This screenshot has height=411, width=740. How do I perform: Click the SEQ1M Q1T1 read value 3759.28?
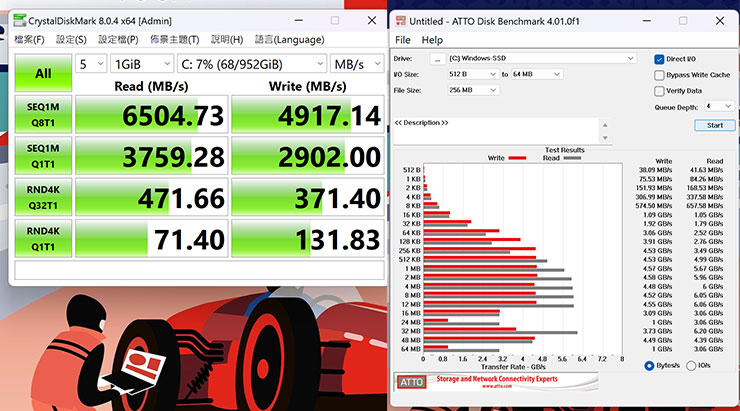(173, 157)
